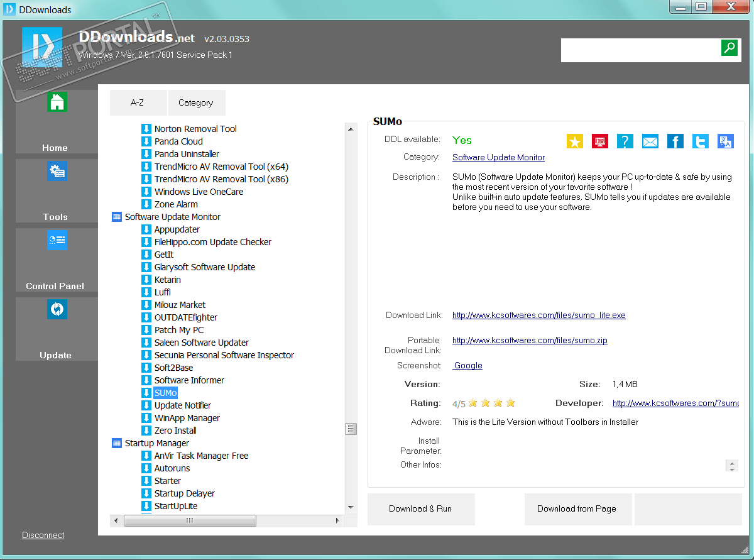Image resolution: width=754 pixels, height=560 pixels.
Task: Click the tree scroll up arrow
Action: [x=351, y=128]
